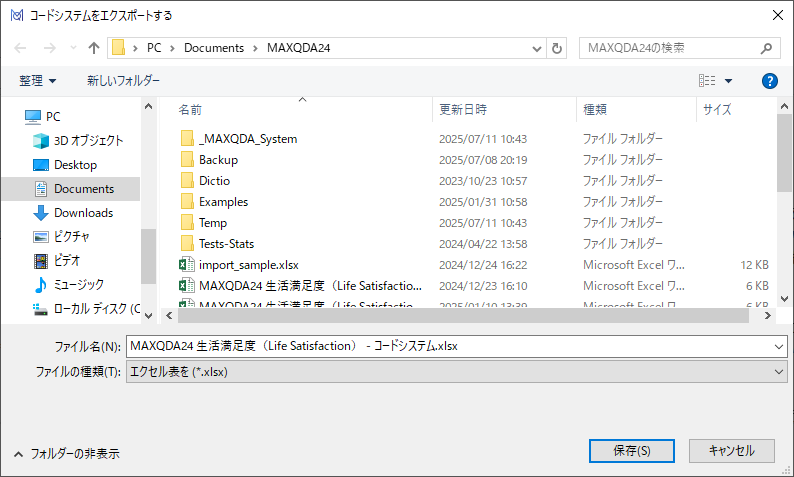Click navigation pane scroll down arrow

click(x=148, y=316)
